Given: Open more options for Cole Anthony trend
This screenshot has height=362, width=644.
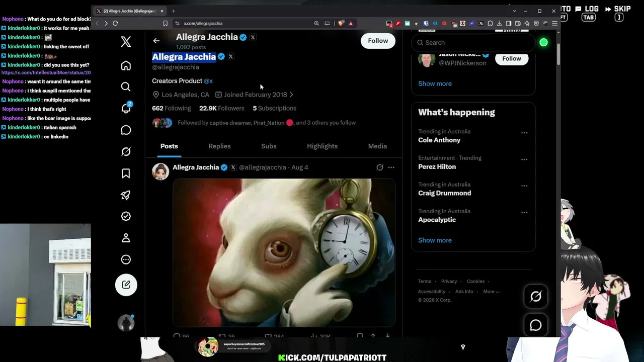Looking at the screenshot, I should coord(524,133).
